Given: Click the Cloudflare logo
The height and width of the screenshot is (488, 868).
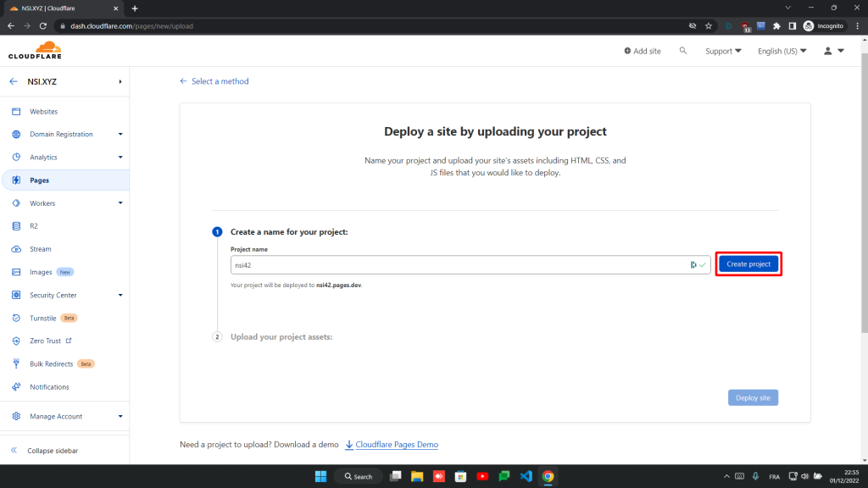Looking at the screenshot, I should tap(35, 50).
